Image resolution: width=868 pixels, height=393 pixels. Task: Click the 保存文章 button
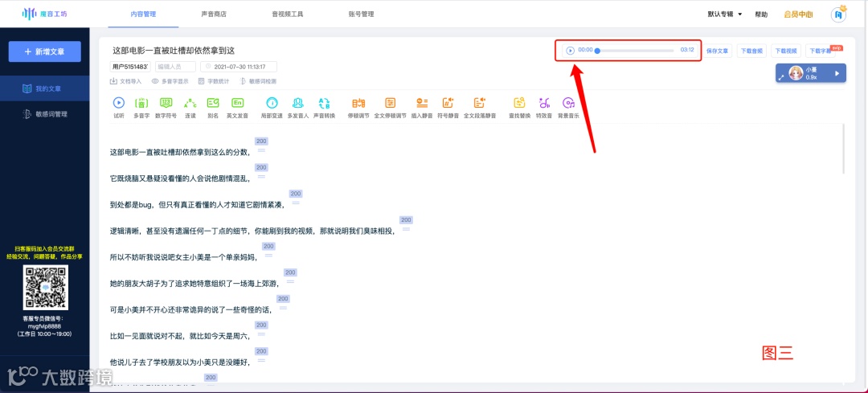point(718,51)
